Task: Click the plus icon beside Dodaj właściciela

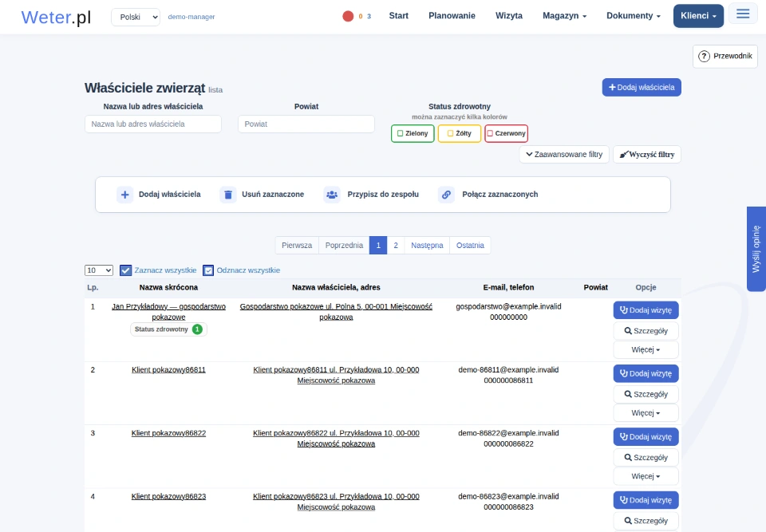Action: (x=125, y=195)
